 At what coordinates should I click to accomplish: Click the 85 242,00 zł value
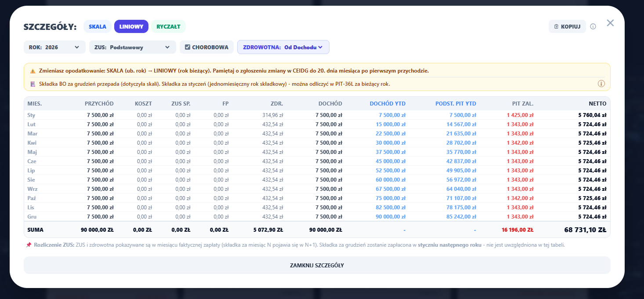click(x=460, y=216)
